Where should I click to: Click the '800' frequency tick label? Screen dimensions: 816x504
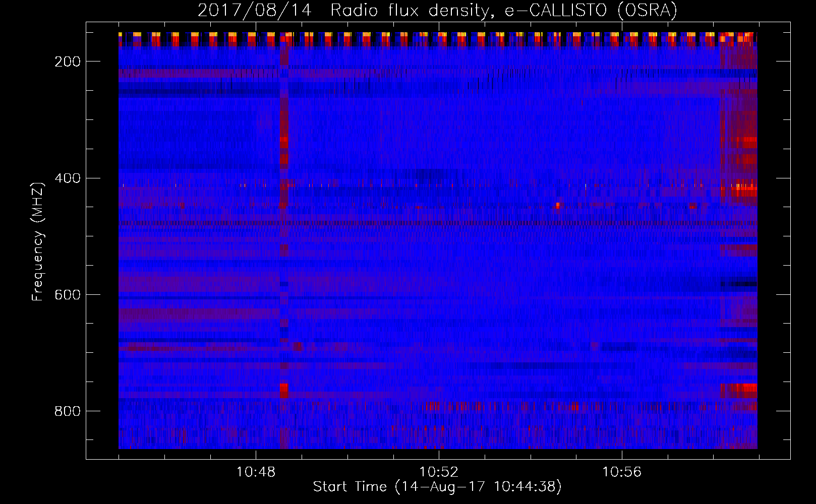point(68,411)
